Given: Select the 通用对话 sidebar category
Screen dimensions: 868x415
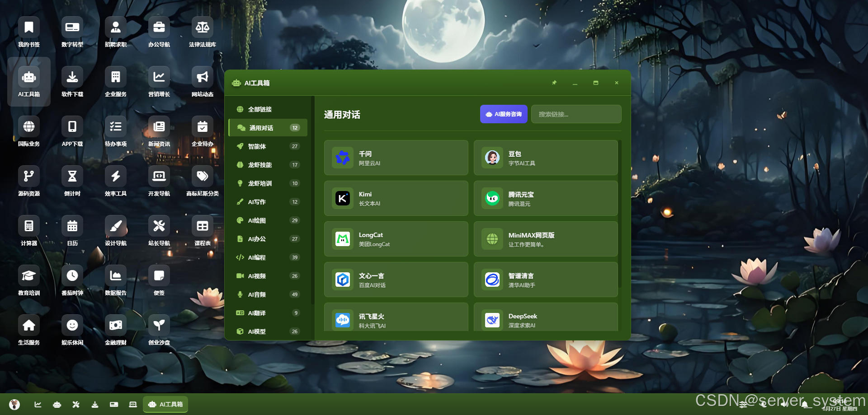Looking at the screenshot, I should click(x=268, y=128).
